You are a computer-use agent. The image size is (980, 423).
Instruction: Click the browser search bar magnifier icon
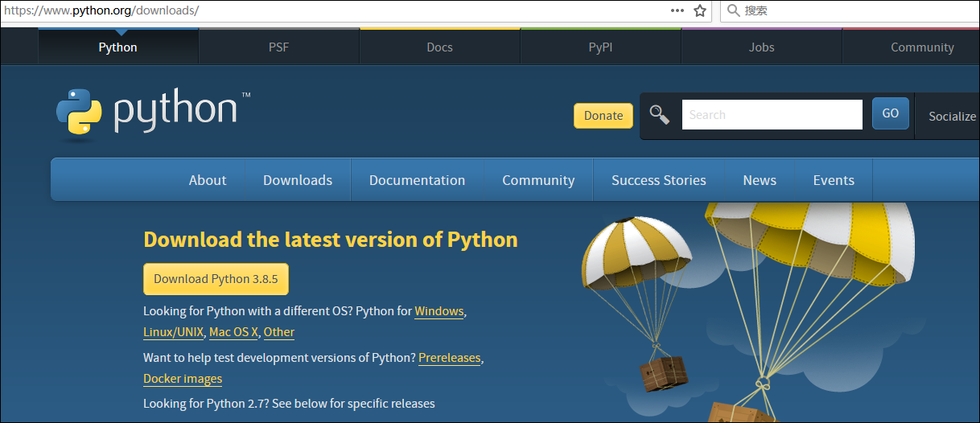coord(733,10)
